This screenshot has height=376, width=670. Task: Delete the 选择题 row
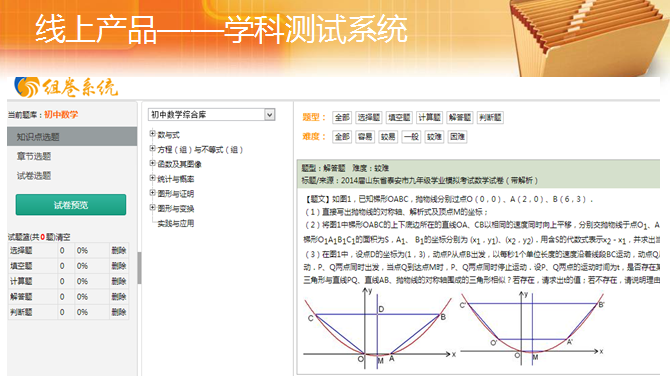(119, 250)
